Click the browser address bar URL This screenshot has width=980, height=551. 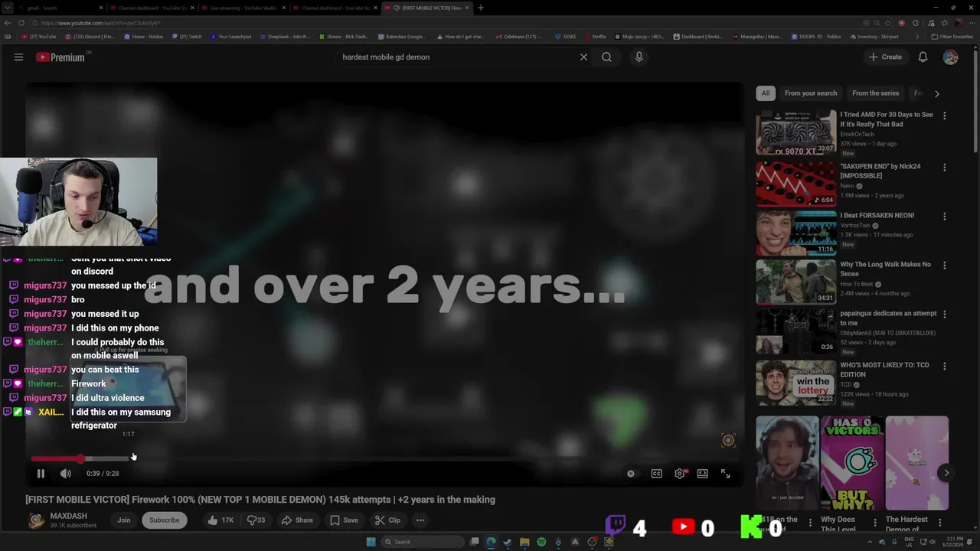[x=100, y=23]
